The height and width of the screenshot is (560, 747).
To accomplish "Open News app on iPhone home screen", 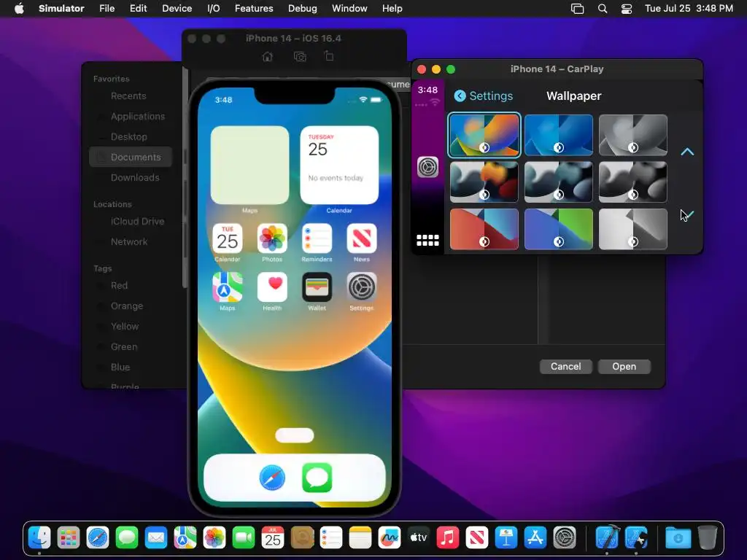I will pos(362,238).
